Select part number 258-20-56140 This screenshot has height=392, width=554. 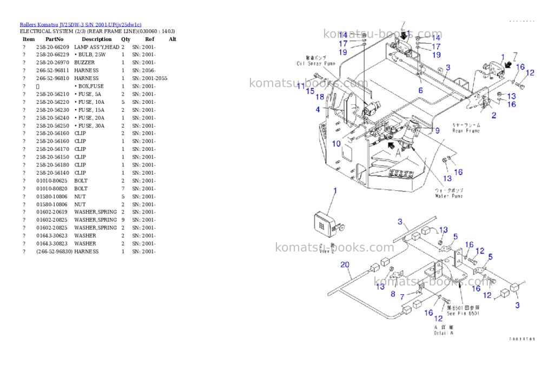(x=52, y=172)
